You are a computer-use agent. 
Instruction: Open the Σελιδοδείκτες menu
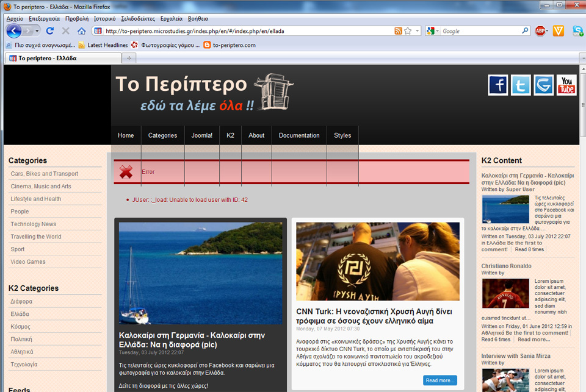tap(138, 19)
